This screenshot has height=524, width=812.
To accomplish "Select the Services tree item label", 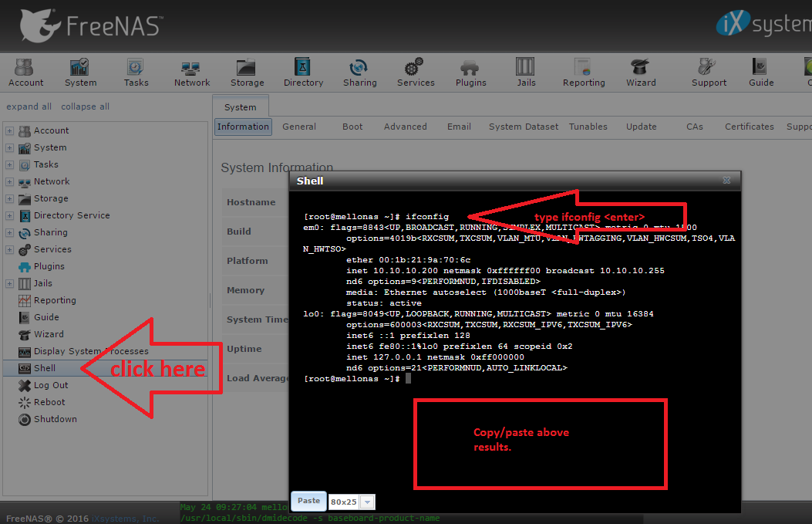I will pos(52,249).
